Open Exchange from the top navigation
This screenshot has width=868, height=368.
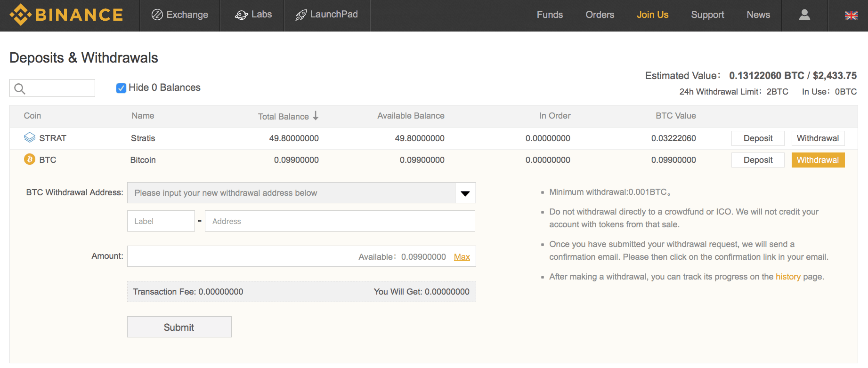pos(180,15)
